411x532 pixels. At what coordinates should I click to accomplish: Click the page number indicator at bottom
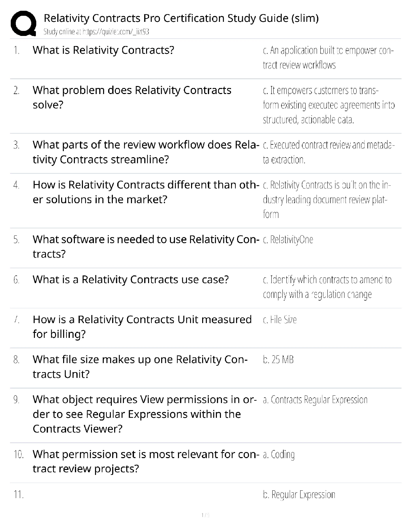205,515
